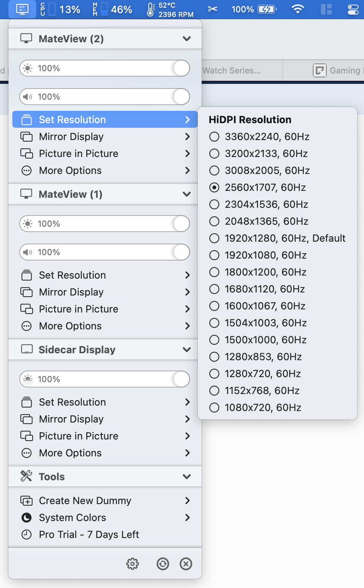This screenshot has height=588, width=364.
Task: Click the MateView (1) monitor icon
Action: (26, 194)
